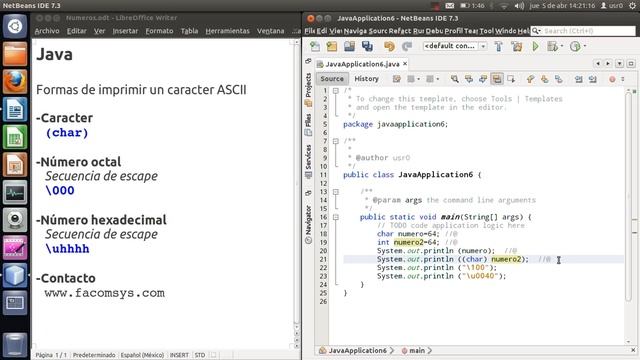Open the default config dropdown
The width and height of the screenshot is (640, 360).
483,46
